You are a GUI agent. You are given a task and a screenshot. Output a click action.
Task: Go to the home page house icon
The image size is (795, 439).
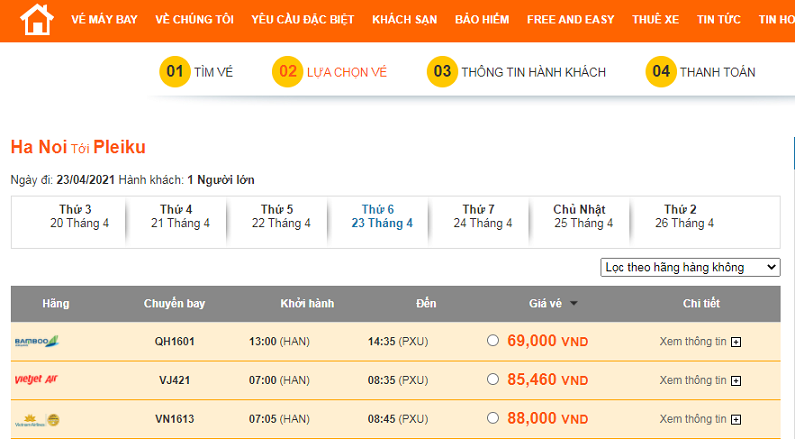(x=37, y=19)
